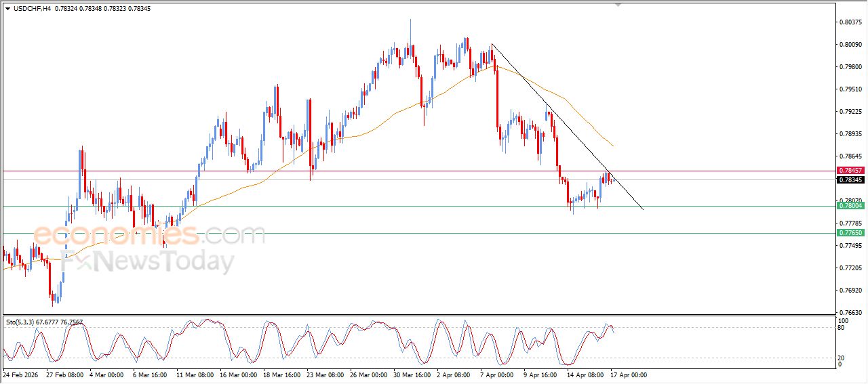Click the dropdown triangle beside USDCHF,H4
Screen dimensions: 868x384
point(7,8)
